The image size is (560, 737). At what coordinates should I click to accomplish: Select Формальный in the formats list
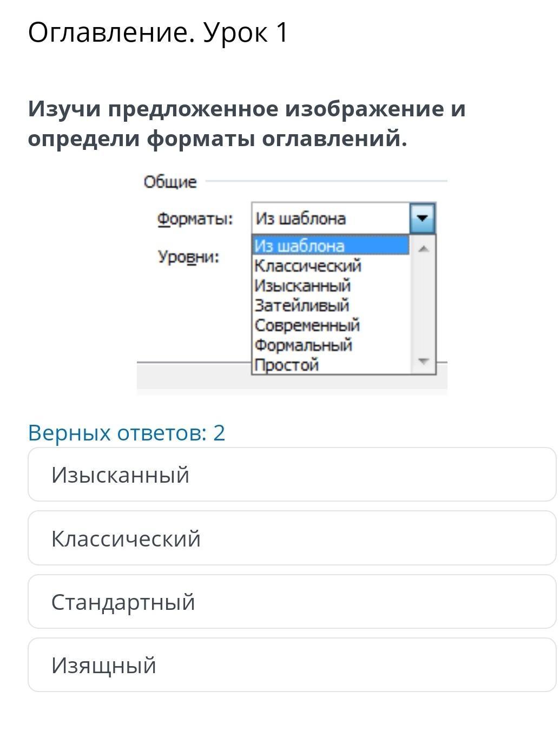tap(303, 345)
